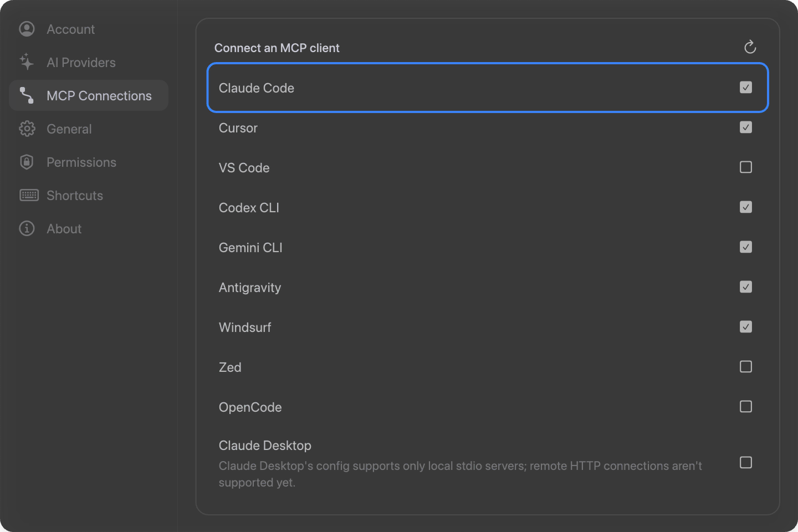Click the Codex CLI client label
This screenshot has height=532, width=798.
click(x=249, y=208)
